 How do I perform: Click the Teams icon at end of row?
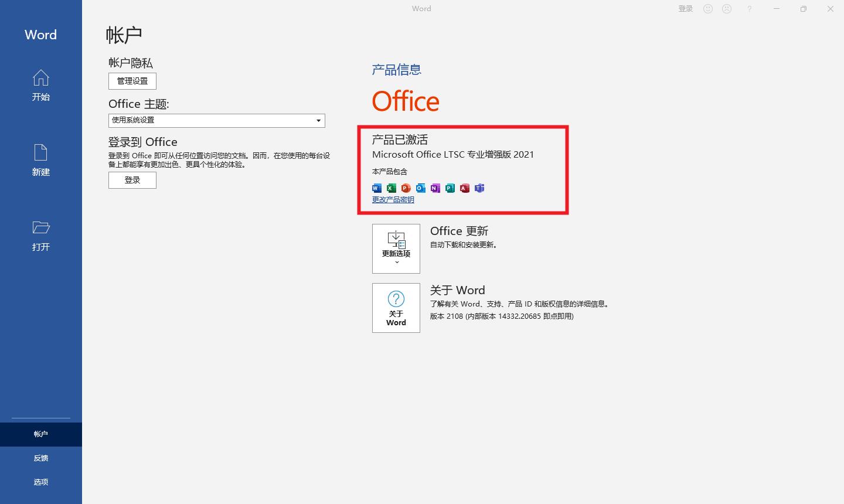(x=479, y=188)
